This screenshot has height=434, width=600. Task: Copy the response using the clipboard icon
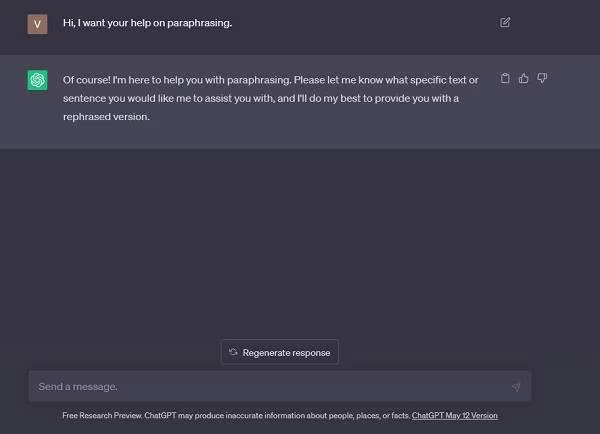pyautogui.click(x=505, y=78)
